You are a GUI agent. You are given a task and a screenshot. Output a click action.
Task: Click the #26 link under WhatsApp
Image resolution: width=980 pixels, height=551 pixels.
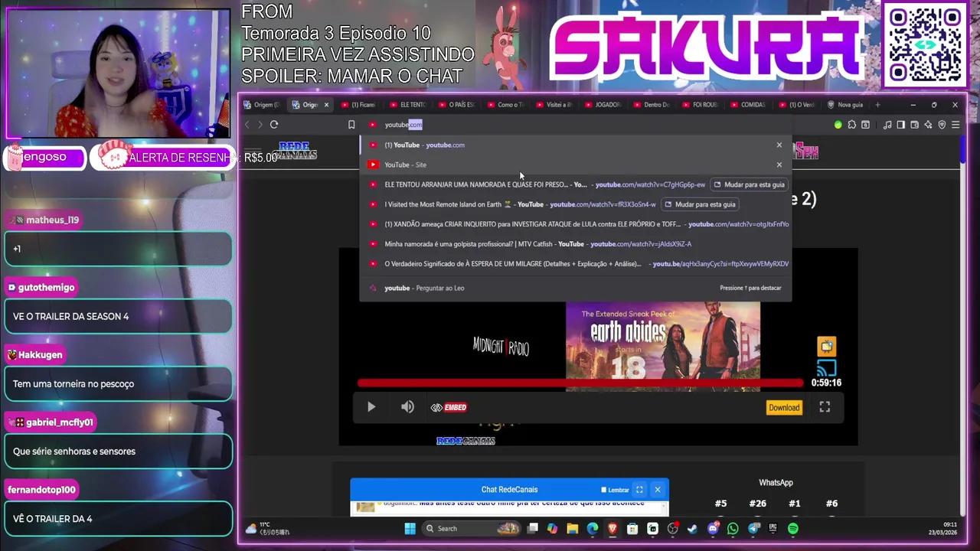757,504
